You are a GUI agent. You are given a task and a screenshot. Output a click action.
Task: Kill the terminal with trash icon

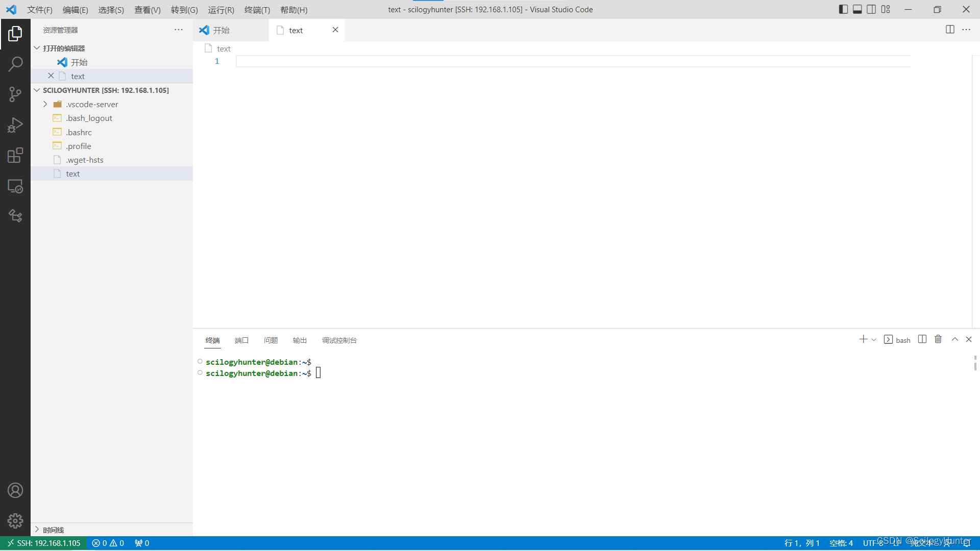pos(938,339)
